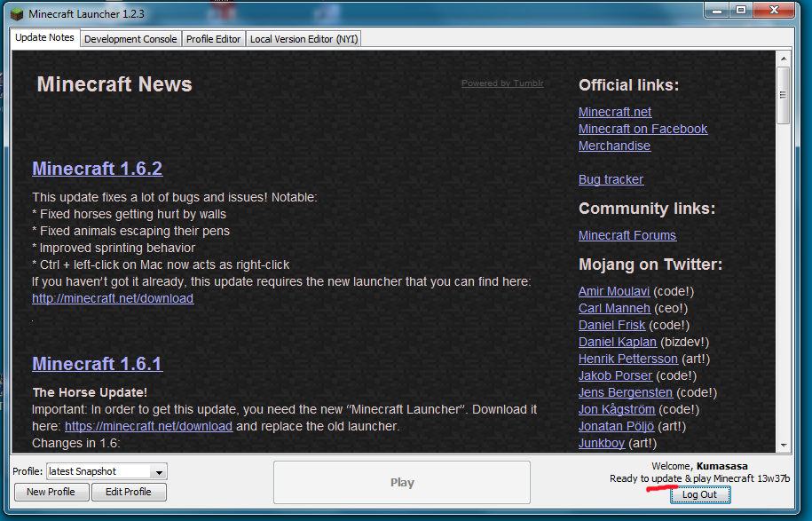Click 'Community links:' heading
This screenshot has width=812, height=521.
[647, 209]
